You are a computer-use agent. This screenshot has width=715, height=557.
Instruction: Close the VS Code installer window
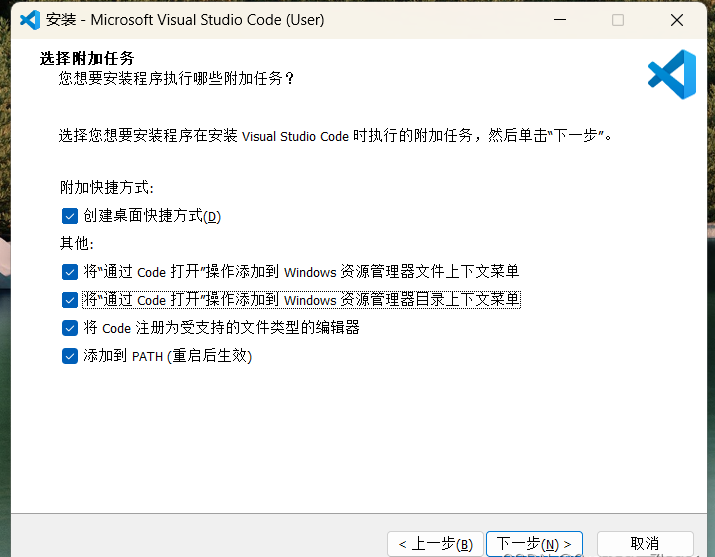(677, 20)
